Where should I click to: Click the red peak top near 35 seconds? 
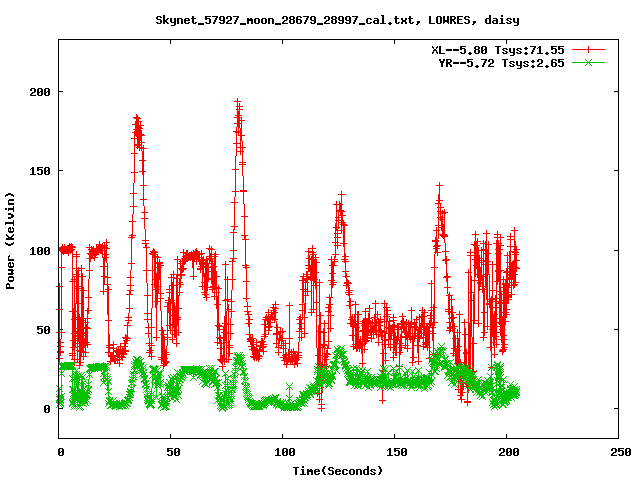click(x=137, y=118)
